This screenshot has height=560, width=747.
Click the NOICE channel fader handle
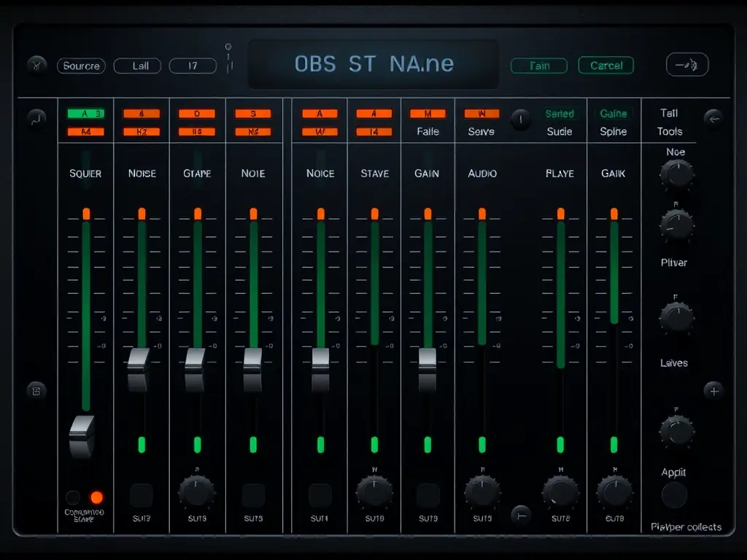[x=320, y=370]
